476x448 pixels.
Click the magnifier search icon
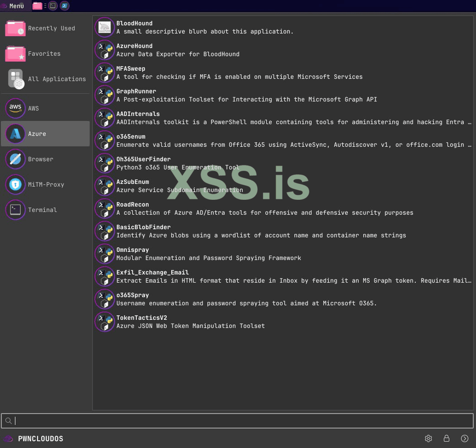[9, 421]
